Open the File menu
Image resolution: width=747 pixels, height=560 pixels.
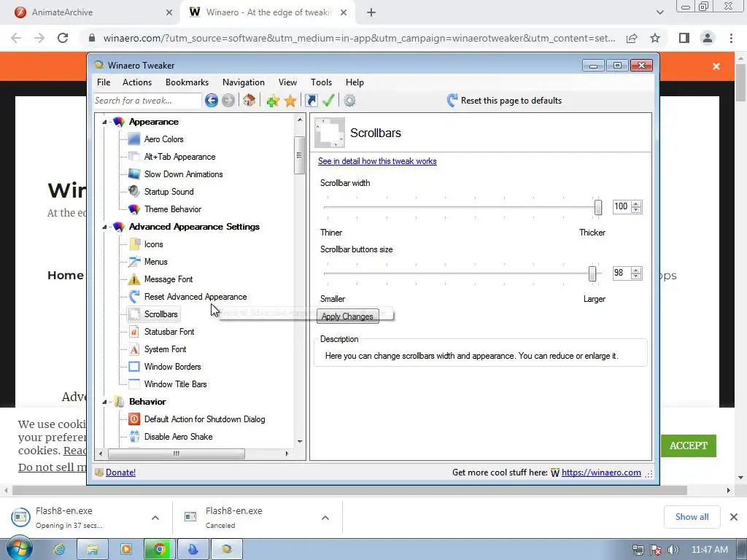tap(104, 82)
